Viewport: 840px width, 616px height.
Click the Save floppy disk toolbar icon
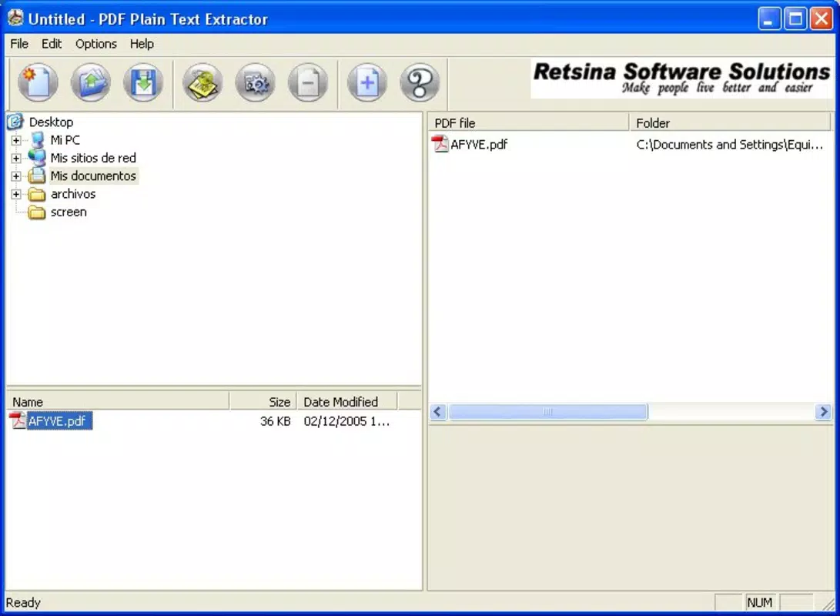point(143,82)
